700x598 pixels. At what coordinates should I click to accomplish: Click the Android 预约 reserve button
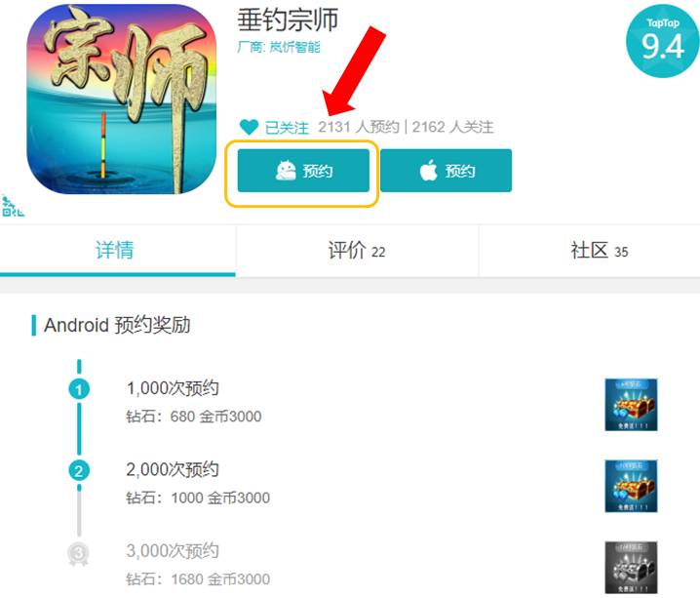click(x=303, y=171)
